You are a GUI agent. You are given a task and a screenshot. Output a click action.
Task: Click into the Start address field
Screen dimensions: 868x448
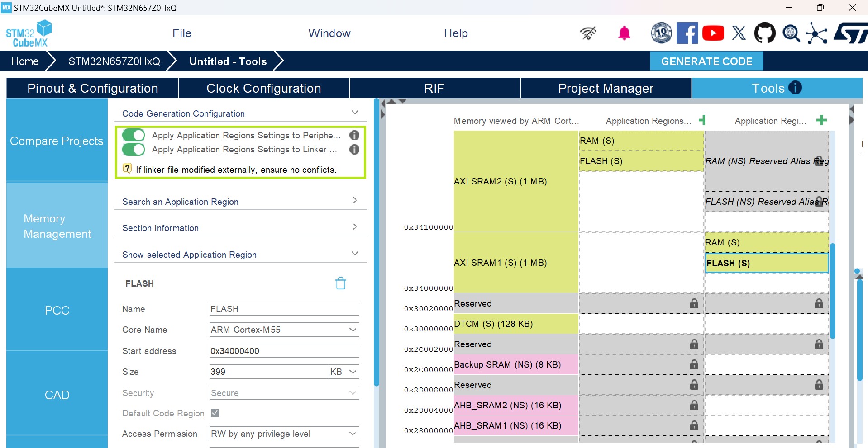point(284,351)
